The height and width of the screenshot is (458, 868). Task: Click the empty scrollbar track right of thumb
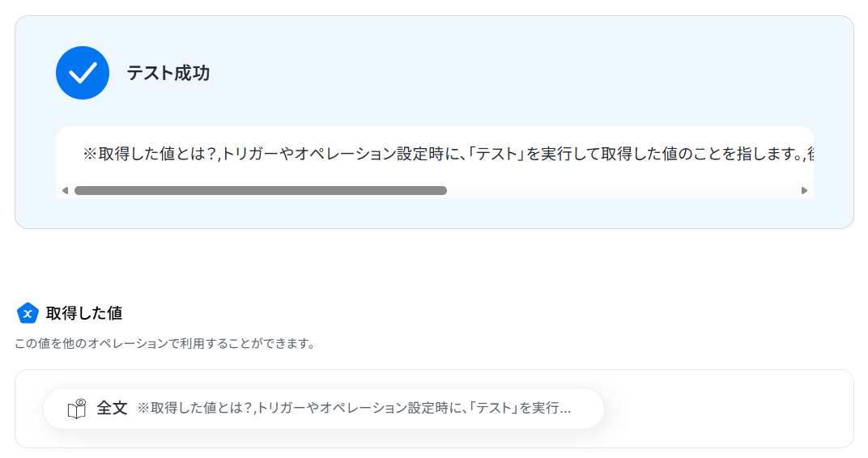(x=623, y=191)
